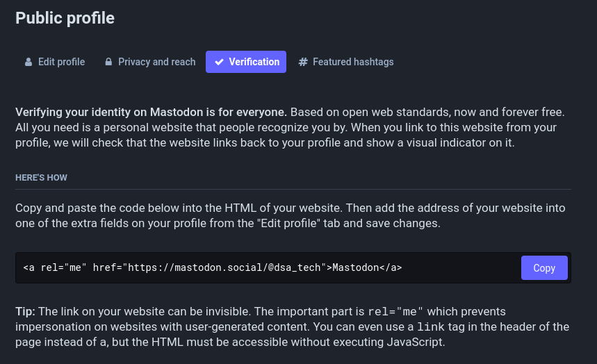Switch to the Privacy and reach tab
The image size is (597, 364).
click(156, 62)
